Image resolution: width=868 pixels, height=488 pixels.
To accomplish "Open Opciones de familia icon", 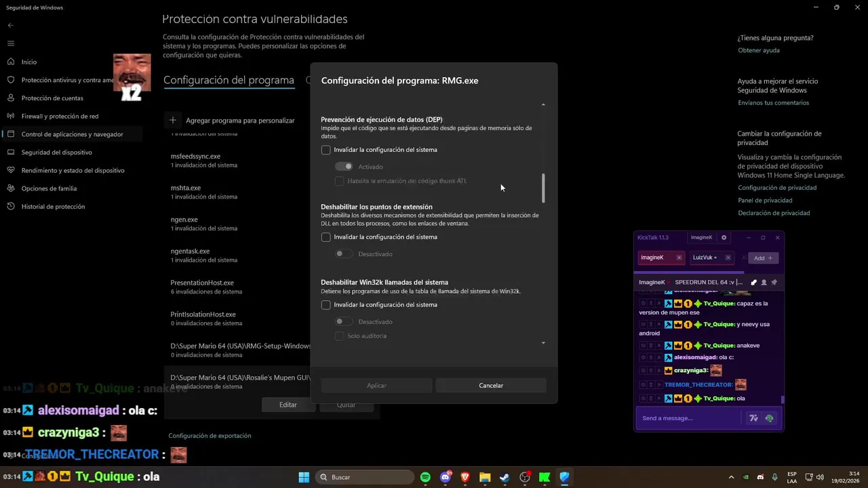I will tap(11, 188).
